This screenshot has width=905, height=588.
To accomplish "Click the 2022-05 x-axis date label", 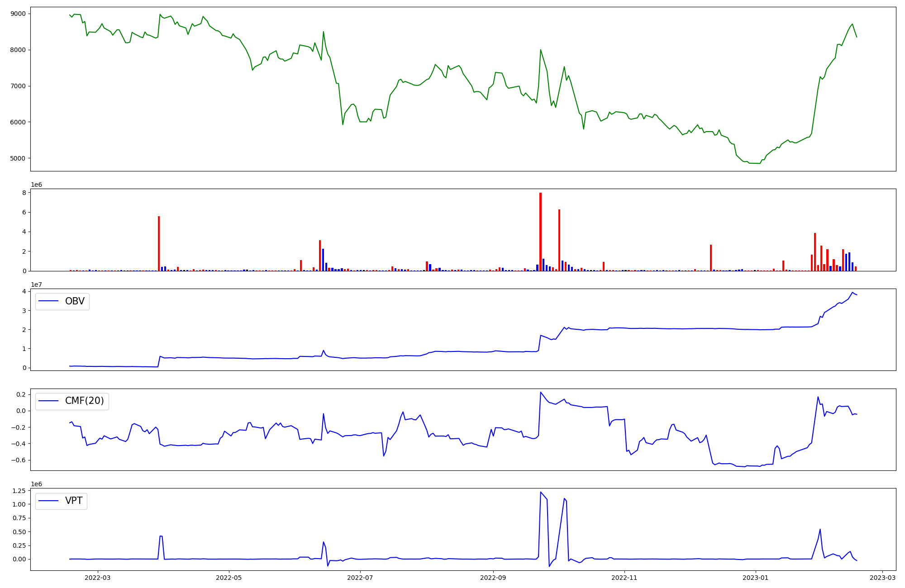I will coord(229,577).
